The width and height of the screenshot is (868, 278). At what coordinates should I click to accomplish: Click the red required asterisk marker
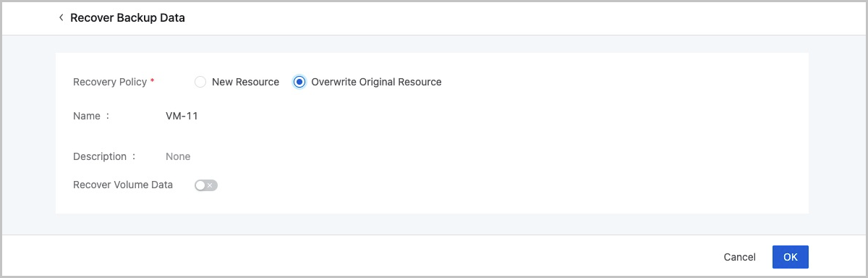pyautogui.click(x=152, y=81)
